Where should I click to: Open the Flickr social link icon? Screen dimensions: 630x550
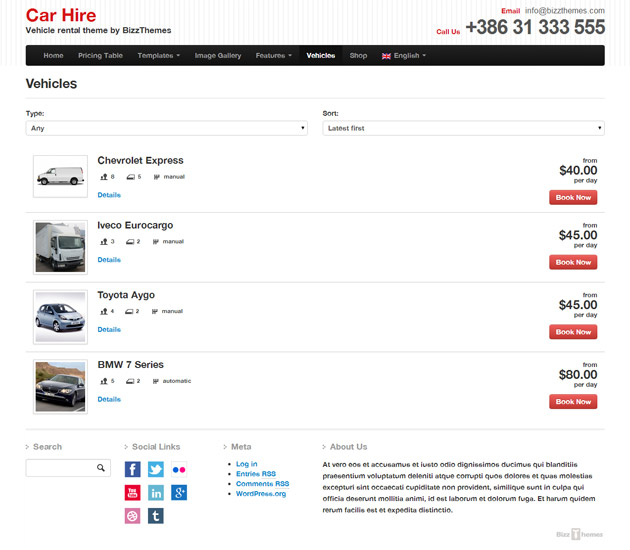[179, 469]
